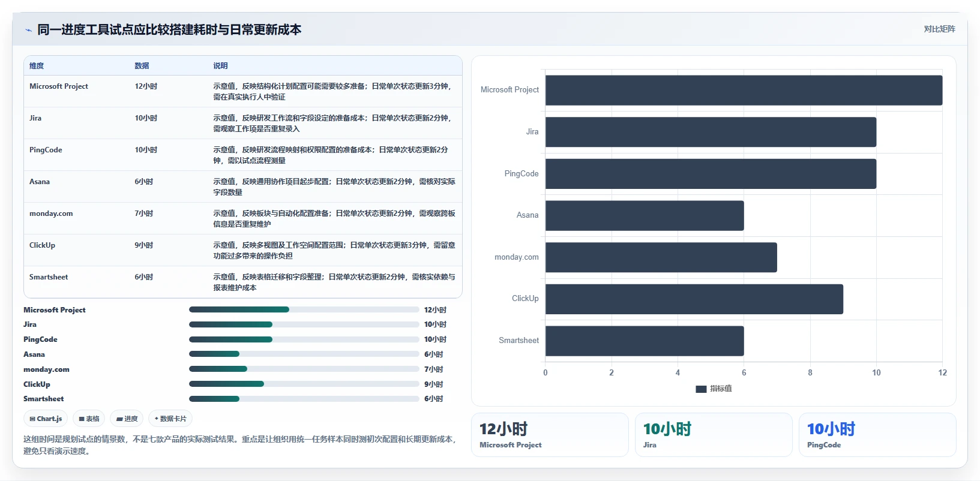Click the x-axis tick label 12

pyautogui.click(x=942, y=373)
